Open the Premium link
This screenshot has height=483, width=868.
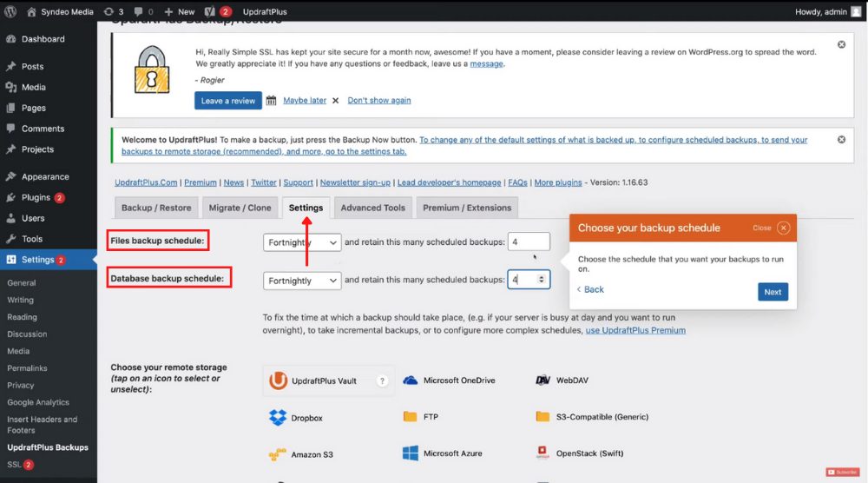[201, 182]
